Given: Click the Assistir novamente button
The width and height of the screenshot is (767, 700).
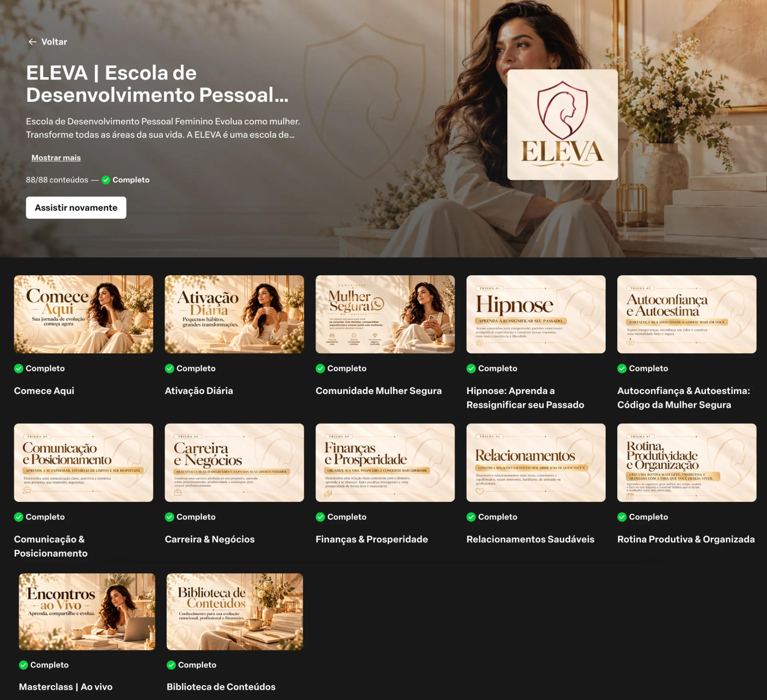Looking at the screenshot, I should 76,208.
